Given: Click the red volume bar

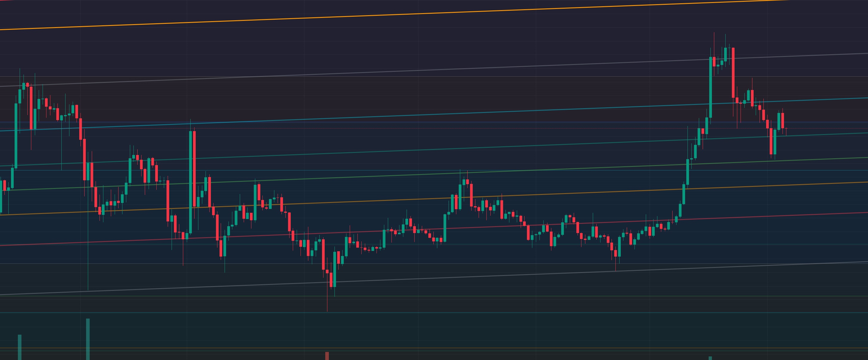Looking at the screenshot, I should 327,356.
